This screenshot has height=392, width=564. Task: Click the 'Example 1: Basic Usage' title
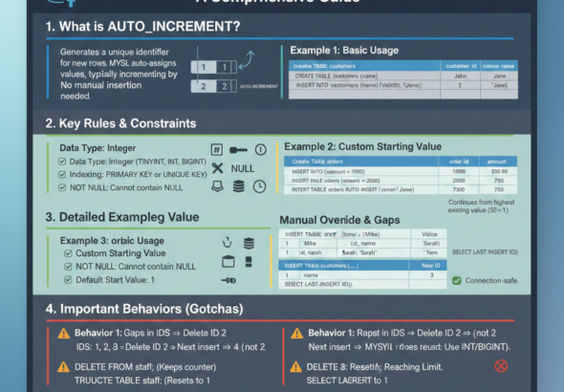click(344, 51)
